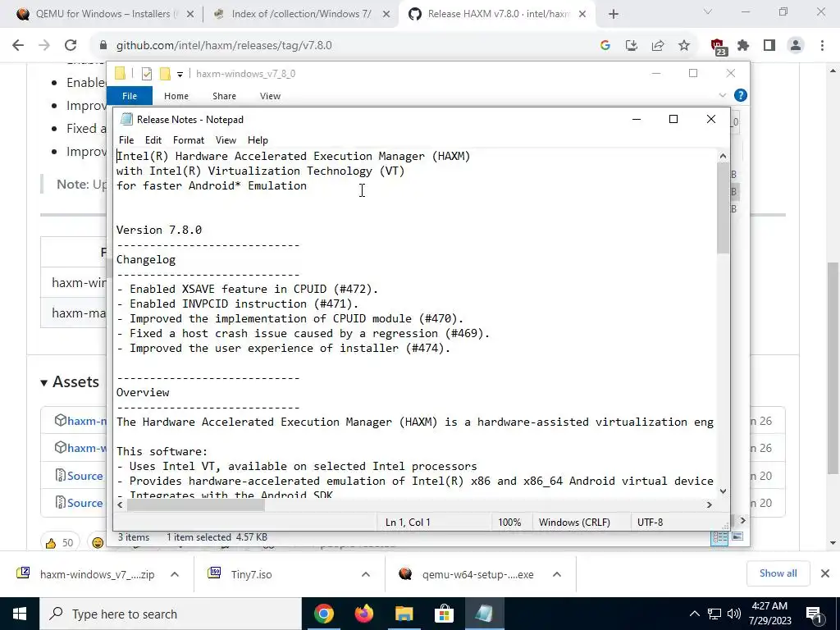Open the tab search dropdown chevron
840x630 pixels.
tap(708, 11)
